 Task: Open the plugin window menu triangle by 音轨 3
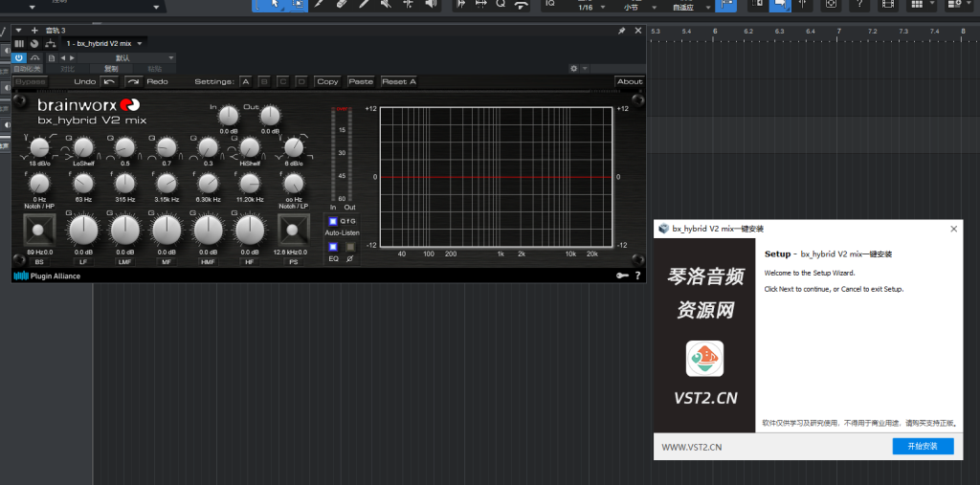pyautogui.click(x=18, y=31)
